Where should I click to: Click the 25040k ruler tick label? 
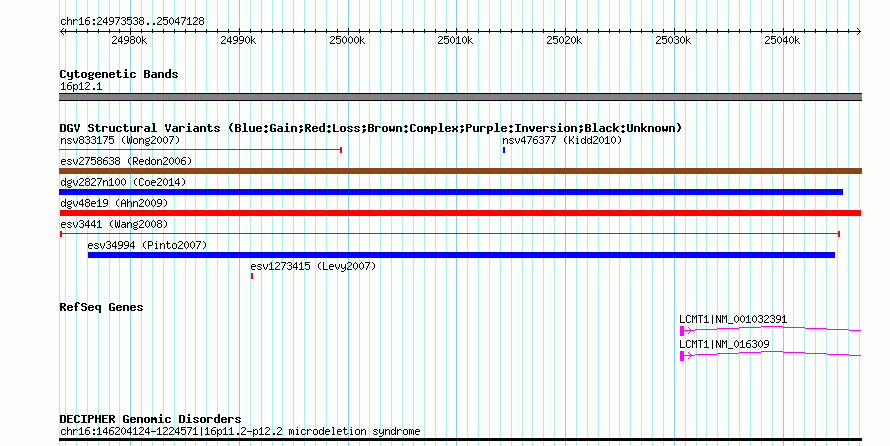[782, 40]
